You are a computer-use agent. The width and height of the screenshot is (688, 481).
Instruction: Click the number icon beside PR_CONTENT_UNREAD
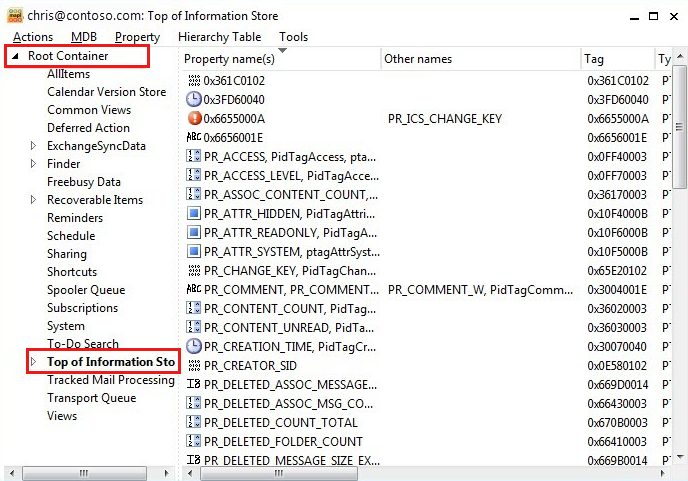point(194,327)
